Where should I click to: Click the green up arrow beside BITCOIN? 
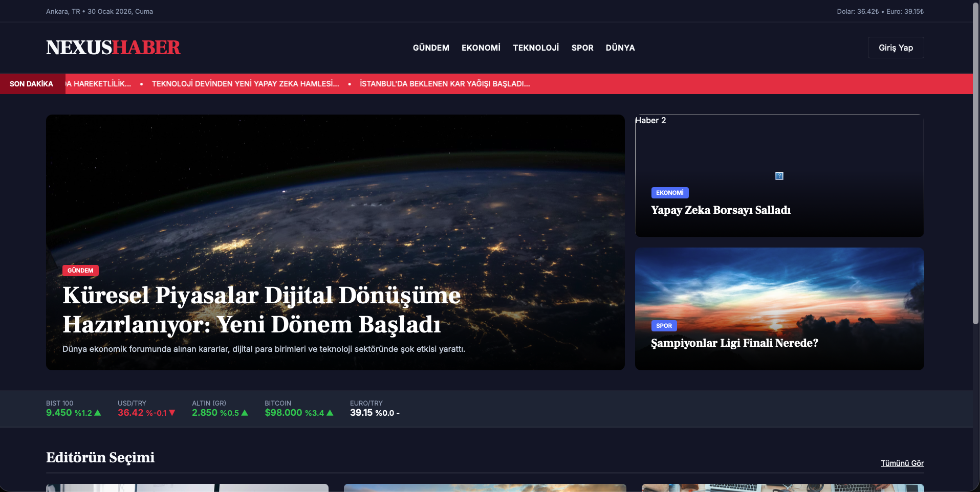[x=330, y=413]
